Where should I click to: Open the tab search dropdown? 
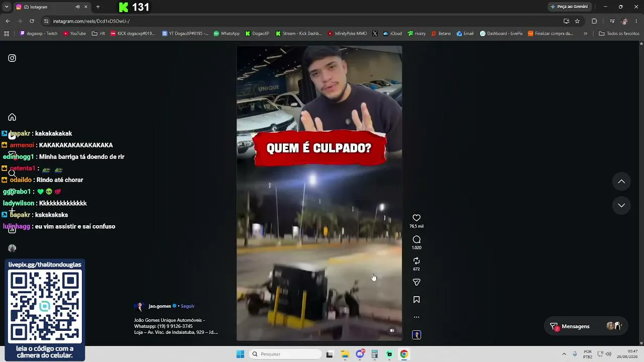pyautogui.click(x=7, y=7)
